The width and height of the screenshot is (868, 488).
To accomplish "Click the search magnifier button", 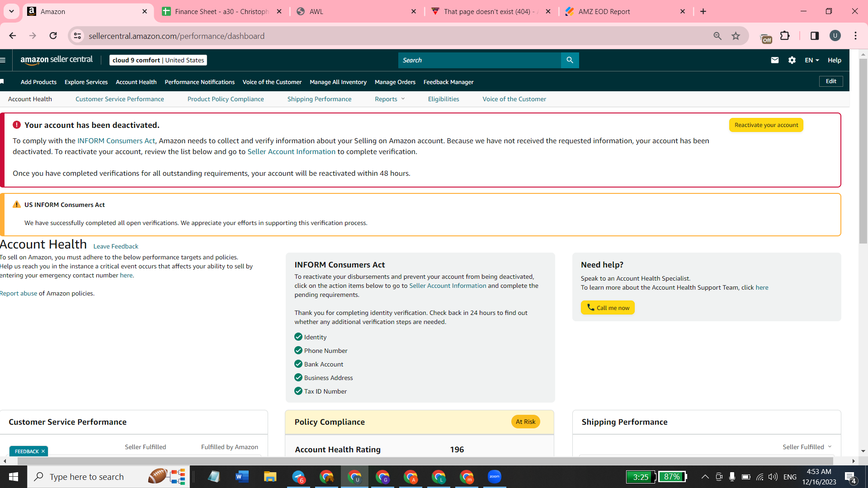I will 570,60.
